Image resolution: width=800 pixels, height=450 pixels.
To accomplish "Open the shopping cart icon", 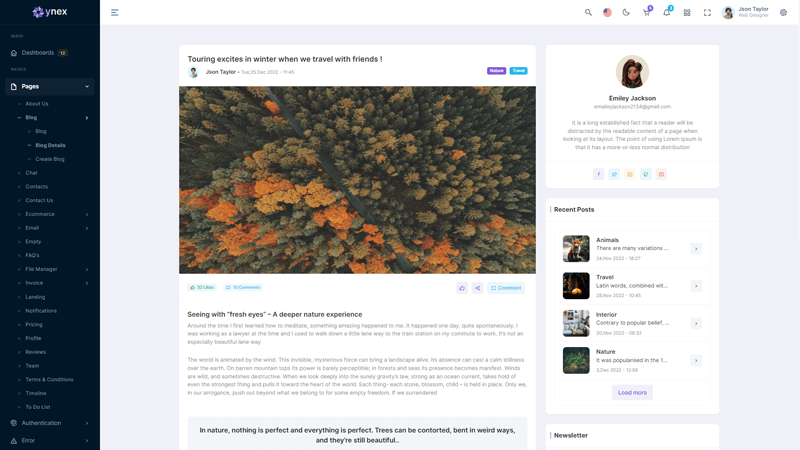I will point(646,13).
